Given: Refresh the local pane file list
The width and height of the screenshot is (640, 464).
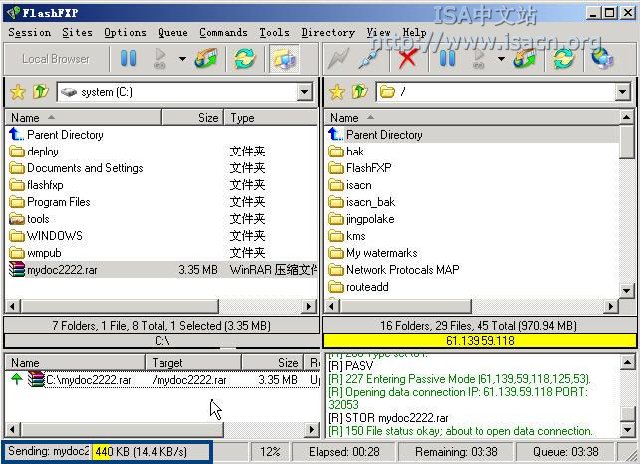Looking at the screenshot, I should [244, 58].
